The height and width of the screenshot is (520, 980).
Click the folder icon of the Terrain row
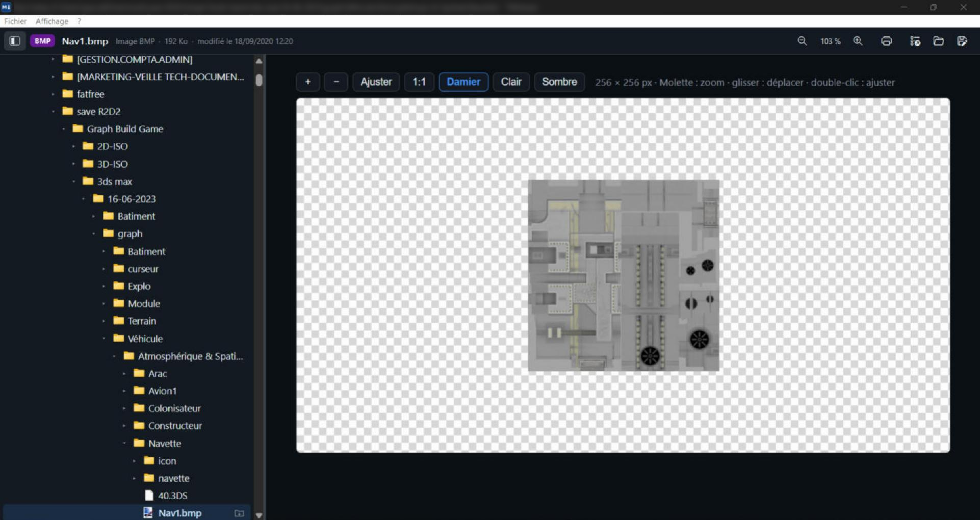coord(118,320)
